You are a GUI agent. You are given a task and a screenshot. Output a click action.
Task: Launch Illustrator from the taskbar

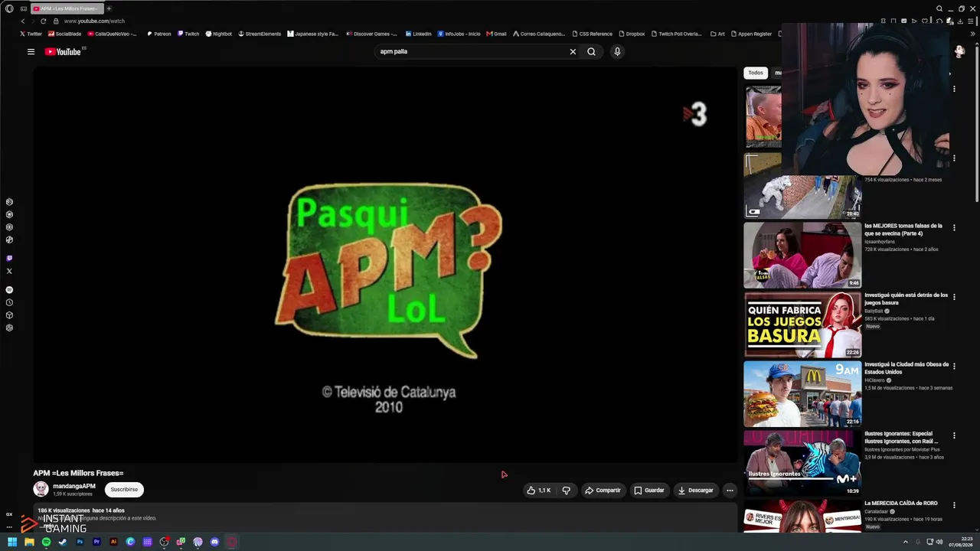click(113, 542)
